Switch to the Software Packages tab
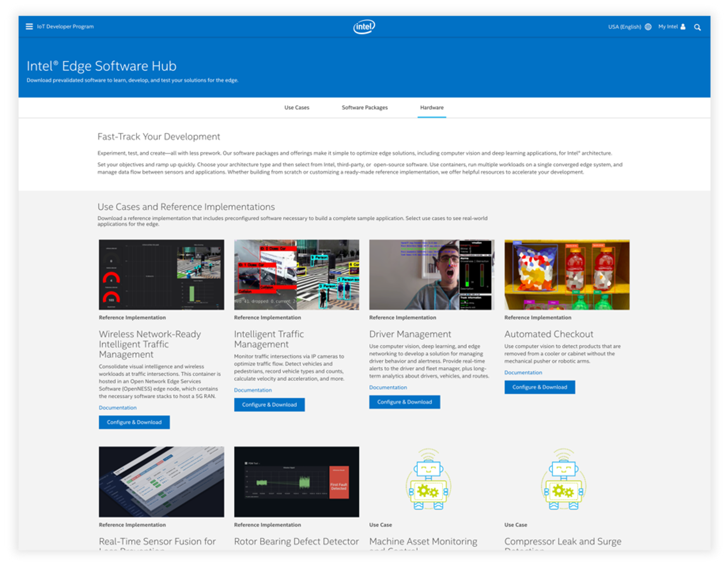Screen dimensions: 728x565 pyautogui.click(x=365, y=108)
